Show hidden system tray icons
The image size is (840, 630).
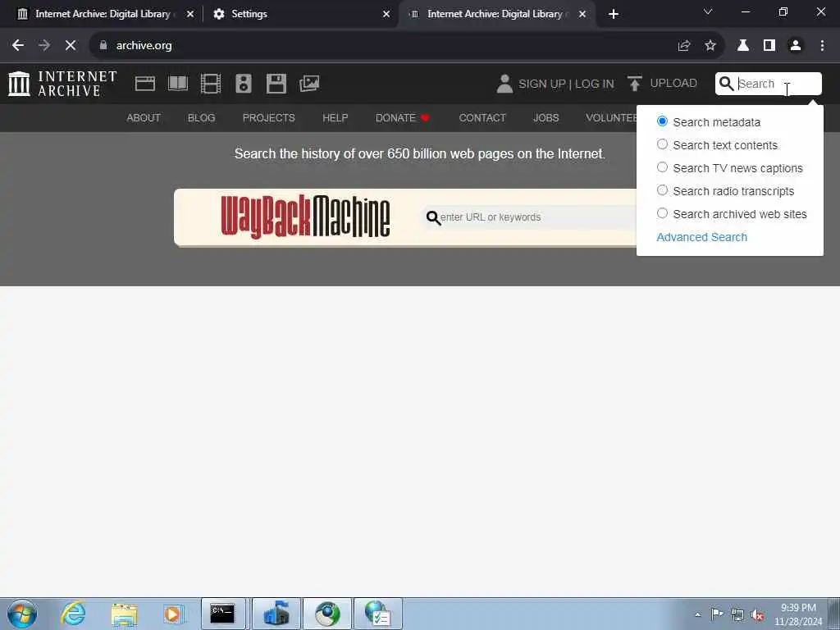coord(697,614)
